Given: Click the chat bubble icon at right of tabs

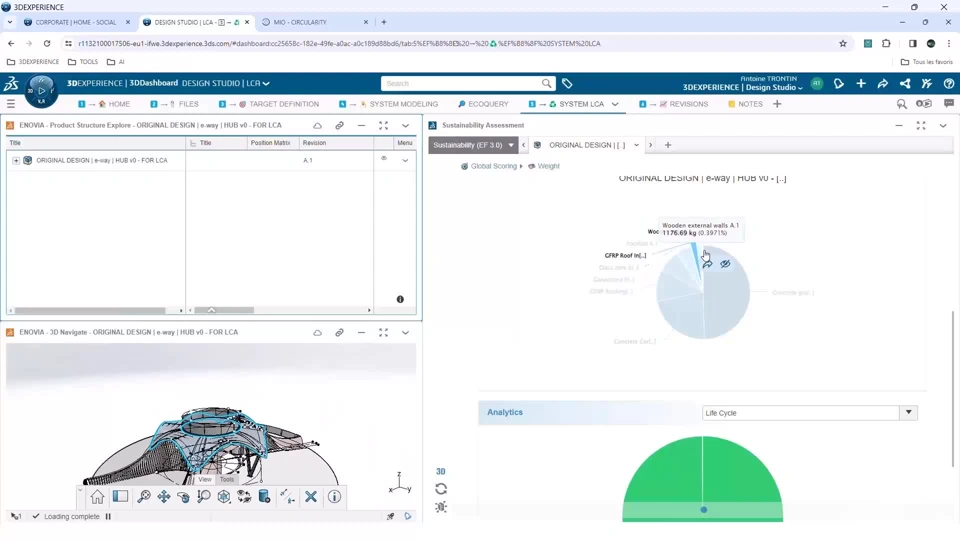Looking at the screenshot, I should pos(949,104).
